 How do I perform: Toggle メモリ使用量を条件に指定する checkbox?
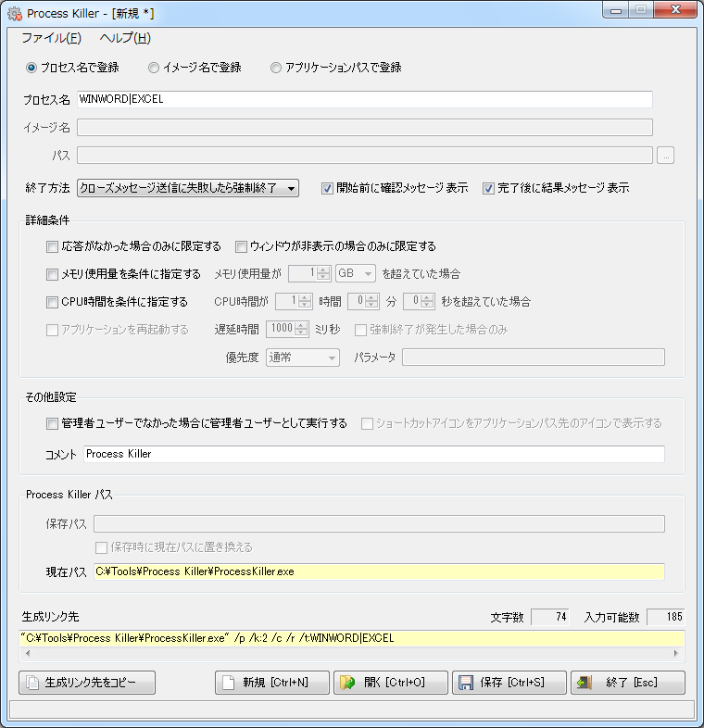point(52,274)
